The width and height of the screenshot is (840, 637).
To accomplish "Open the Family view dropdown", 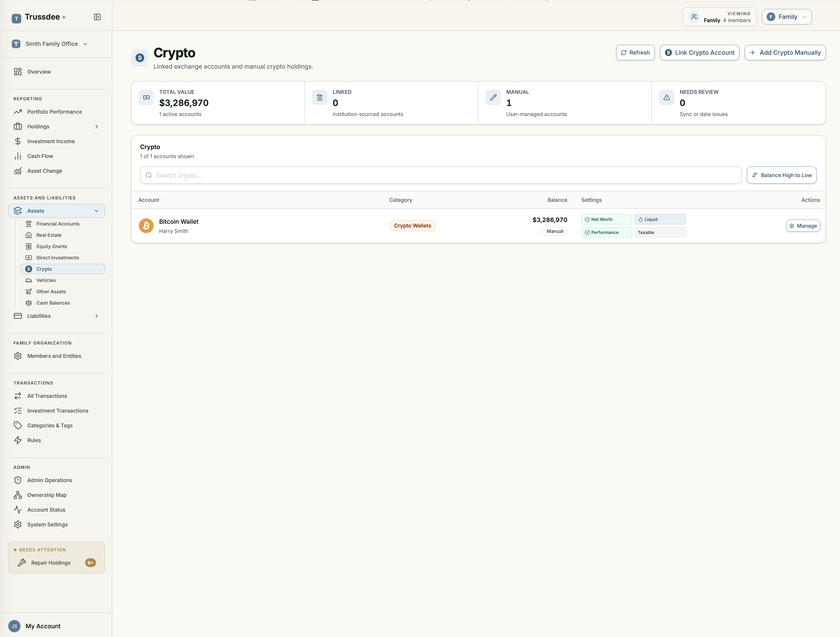I will [x=786, y=17].
